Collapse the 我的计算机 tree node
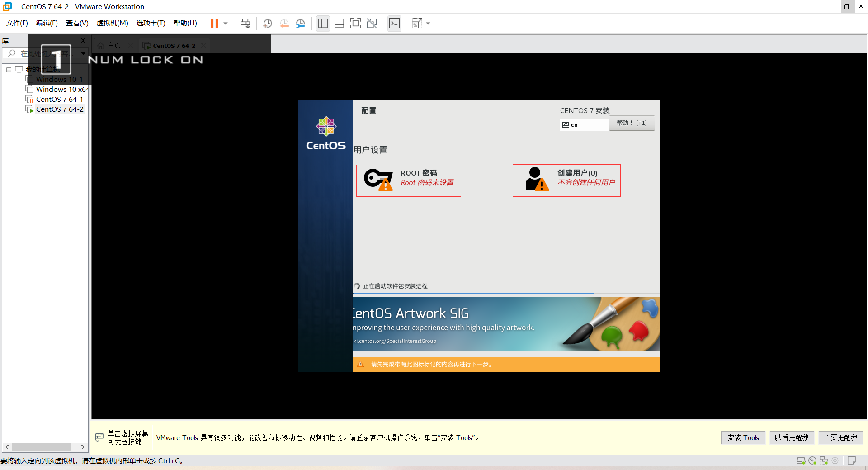The width and height of the screenshot is (868, 470). (x=9, y=70)
